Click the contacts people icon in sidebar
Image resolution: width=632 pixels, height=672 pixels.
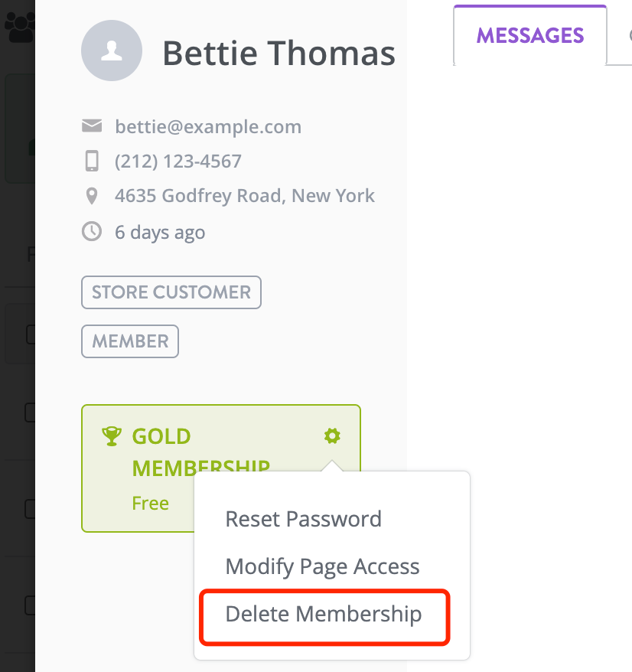(19, 27)
